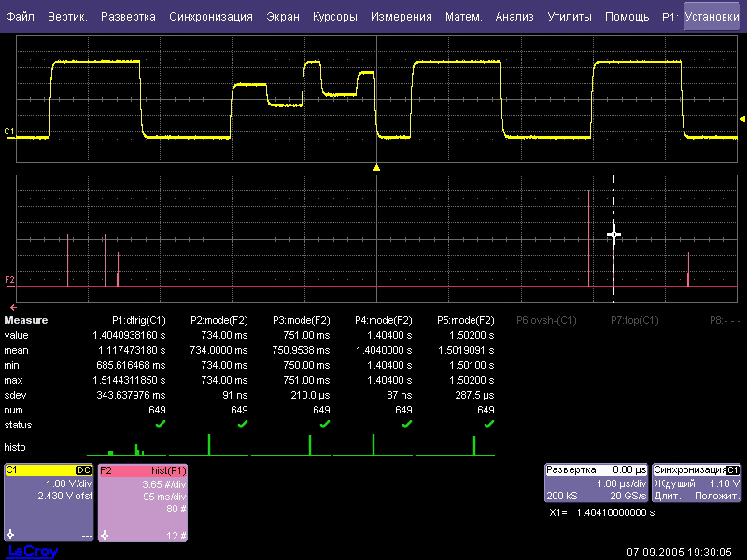Click the P5 mode(F2) histicon
The width and height of the screenshot is (747, 560).
(455, 446)
